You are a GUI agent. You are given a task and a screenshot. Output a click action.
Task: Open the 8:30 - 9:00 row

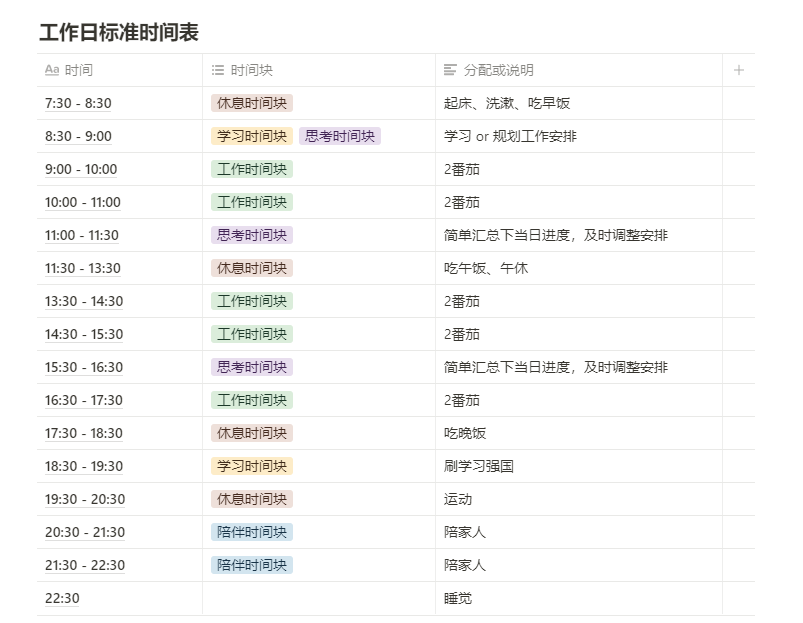(x=78, y=136)
